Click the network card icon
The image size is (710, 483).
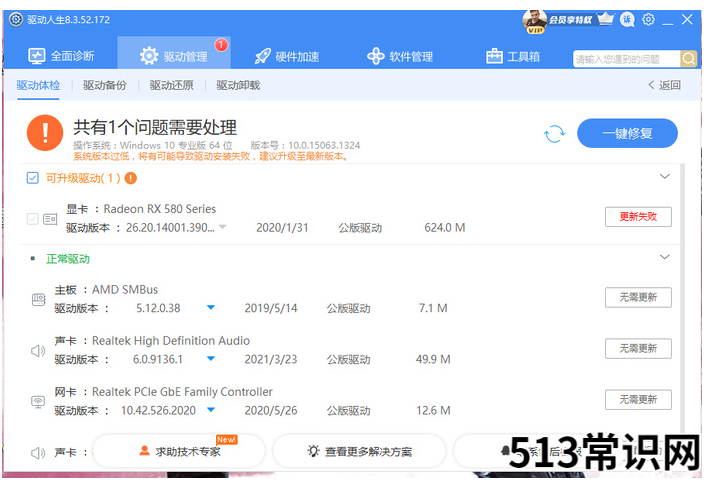tap(38, 402)
